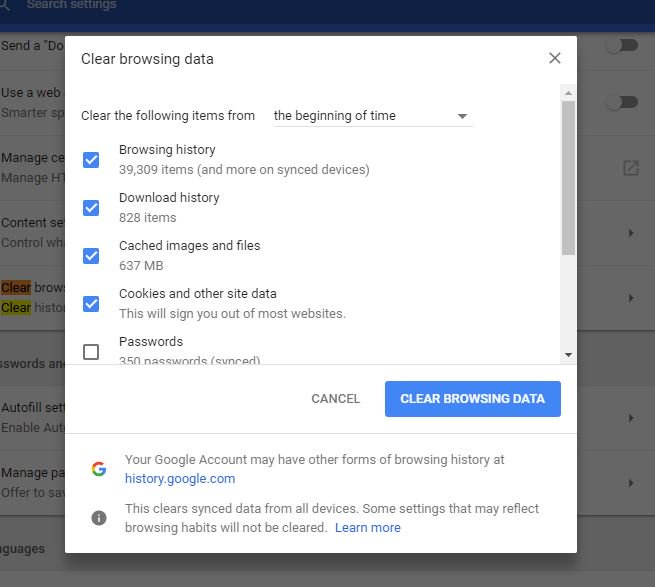Click the external link icon behind the dialog
This screenshot has height=587, width=655.
coord(630,168)
